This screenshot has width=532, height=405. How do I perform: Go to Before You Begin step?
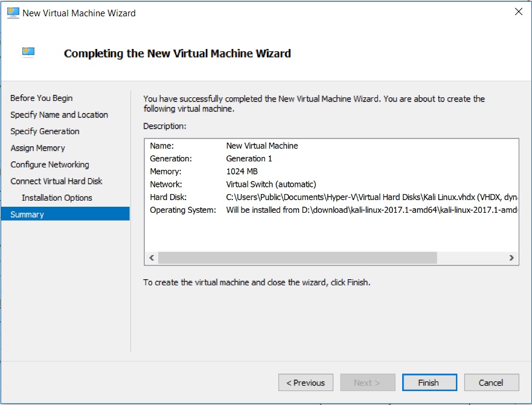(42, 98)
